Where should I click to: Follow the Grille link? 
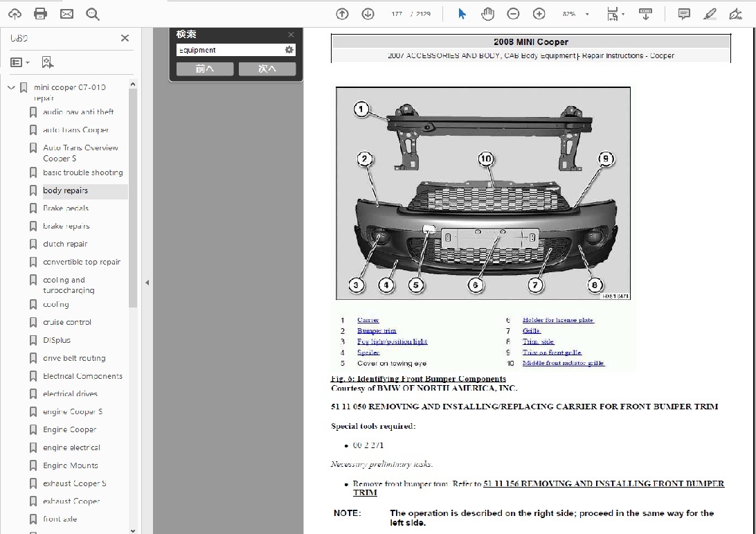(531, 331)
